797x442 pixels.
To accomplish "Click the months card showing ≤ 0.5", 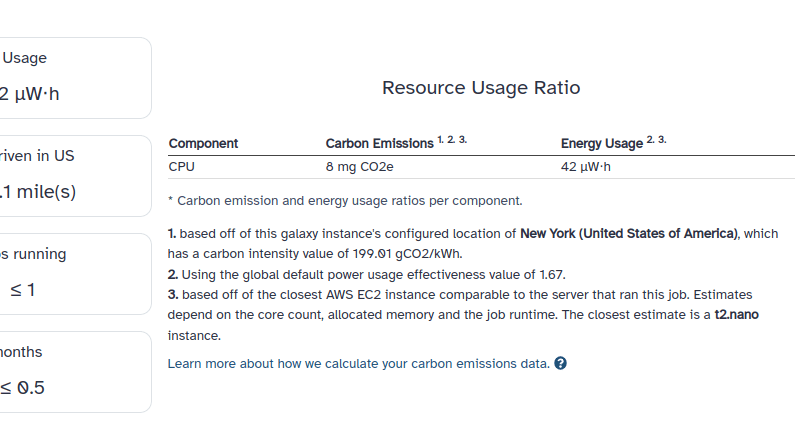I will [75, 372].
